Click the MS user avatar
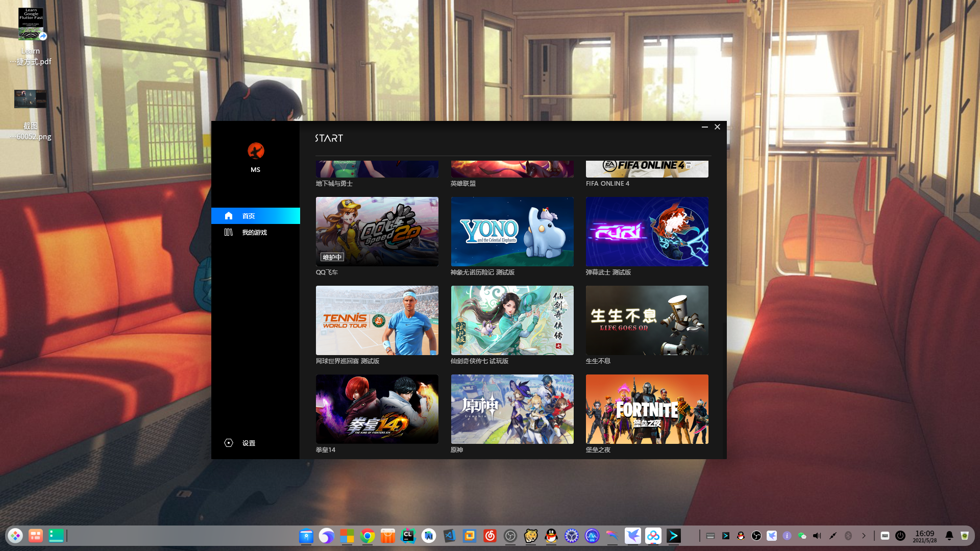Image resolution: width=980 pixels, height=551 pixels. [256, 151]
